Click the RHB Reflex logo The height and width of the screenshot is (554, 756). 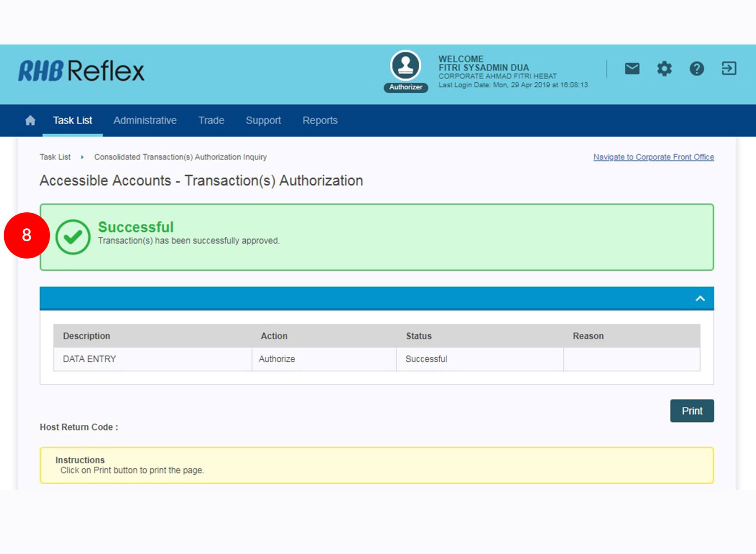tap(81, 71)
